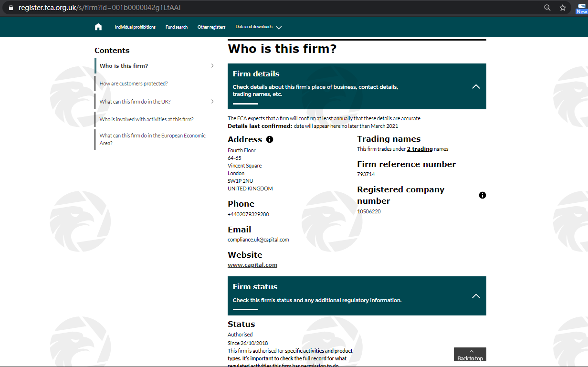This screenshot has height=367, width=588.
Task: Select the registered company number 10506220
Action: pos(369,211)
